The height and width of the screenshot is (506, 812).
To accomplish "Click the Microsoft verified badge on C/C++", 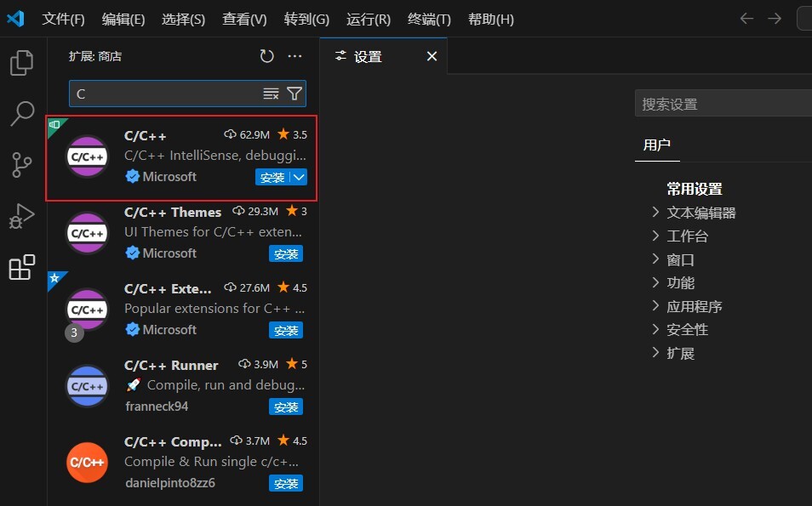I will (x=133, y=176).
